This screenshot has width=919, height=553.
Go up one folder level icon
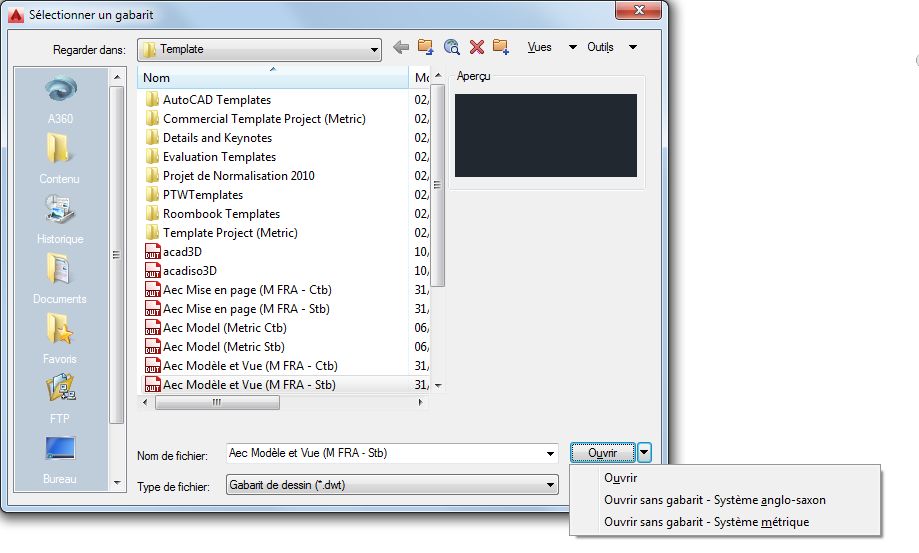pyautogui.click(x=426, y=47)
